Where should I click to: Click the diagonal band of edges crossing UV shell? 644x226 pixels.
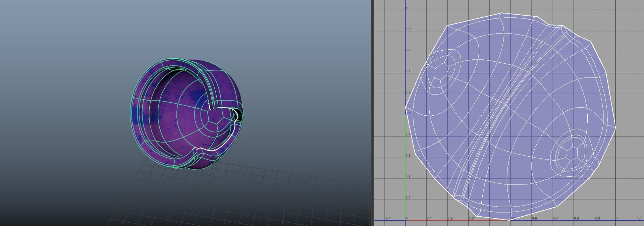[510, 114]
